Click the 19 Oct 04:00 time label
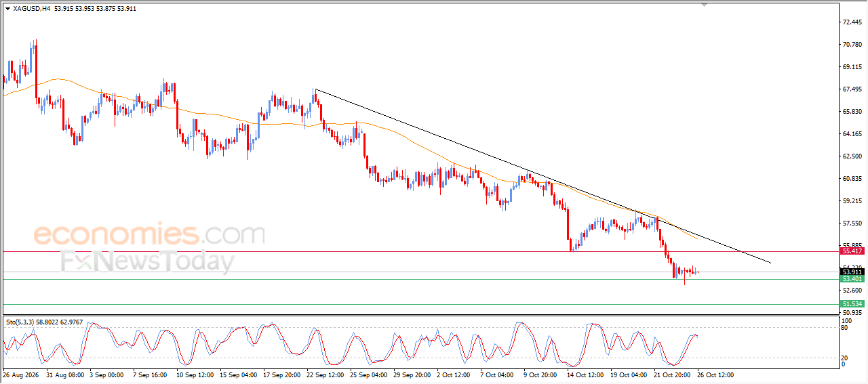Image resolution: width=868 pixels, height=384 pixels. tap(629, 375)
